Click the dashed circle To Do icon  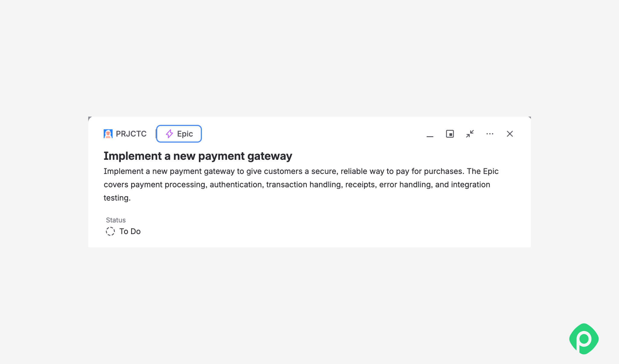point(110,231)
